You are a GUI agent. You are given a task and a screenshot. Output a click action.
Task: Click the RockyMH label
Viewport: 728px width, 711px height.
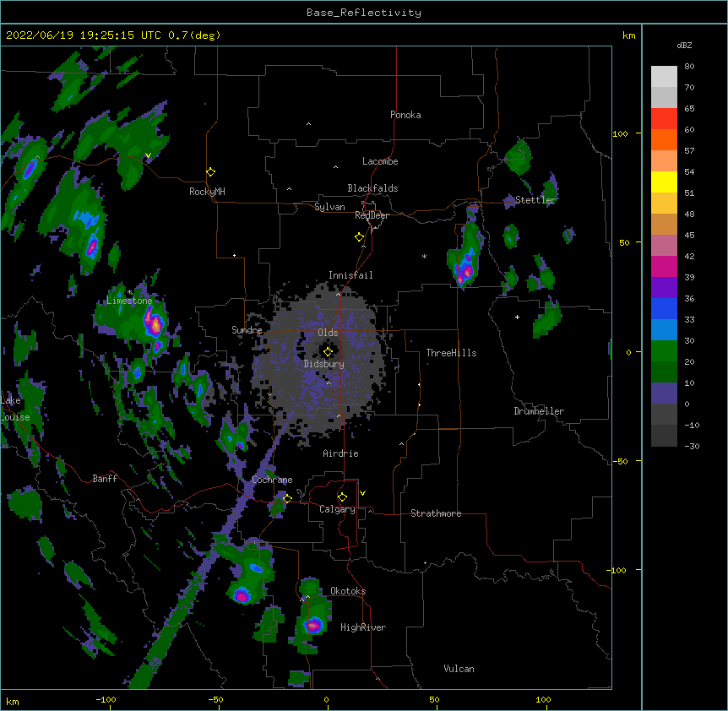[207, 192]
